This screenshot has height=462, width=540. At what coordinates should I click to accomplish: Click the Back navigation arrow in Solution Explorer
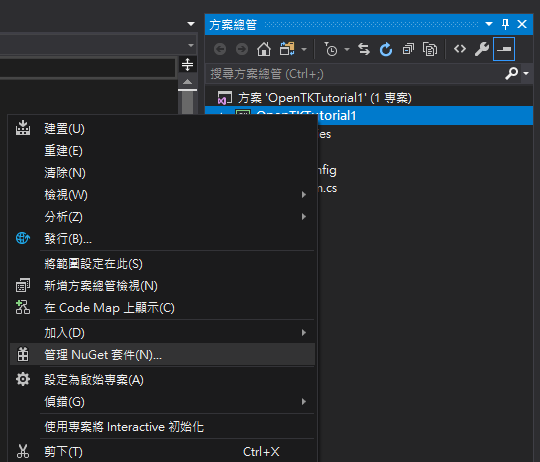tap(220, 49)
